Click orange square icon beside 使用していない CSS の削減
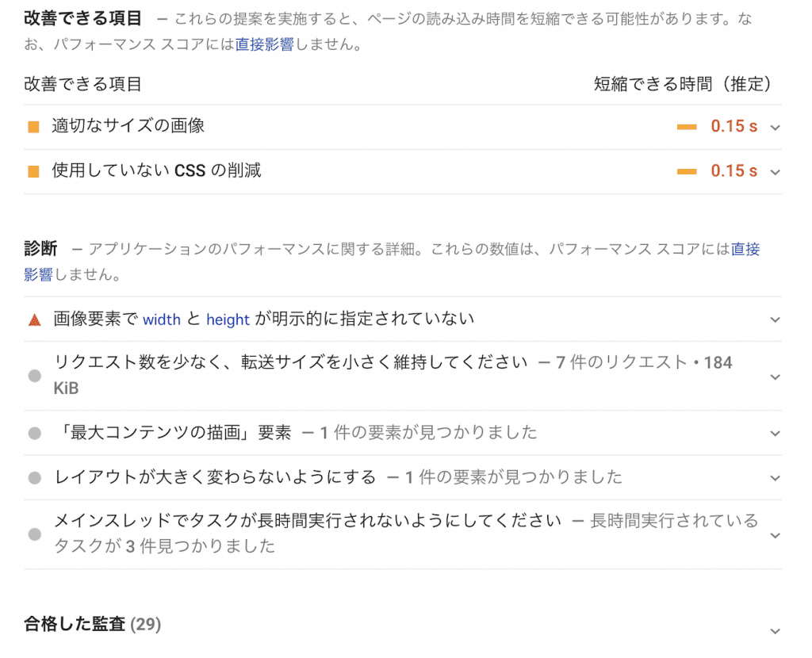This screenshot has width=812, height=658. pos(33,171)
